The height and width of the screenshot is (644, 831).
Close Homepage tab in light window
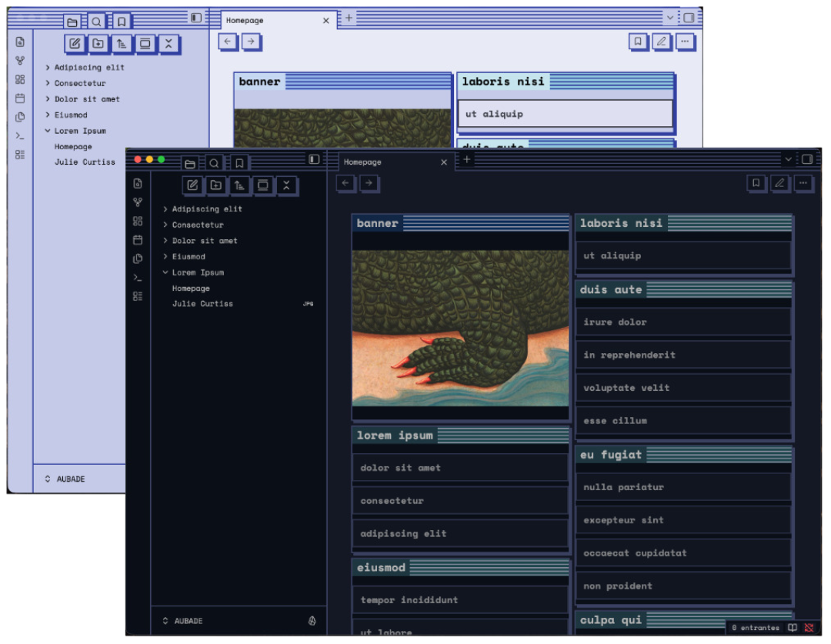coord(326,21)
